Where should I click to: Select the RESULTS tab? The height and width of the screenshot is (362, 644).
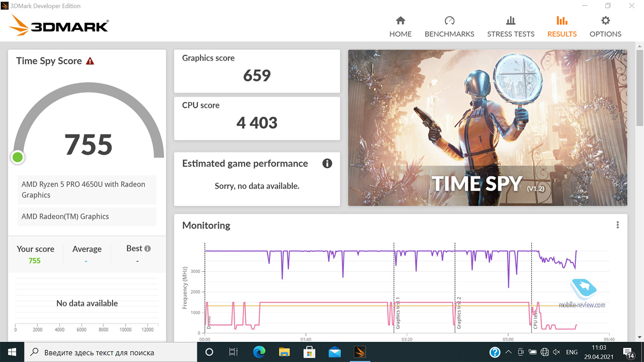pyautogui.click(x=562, y=27)
